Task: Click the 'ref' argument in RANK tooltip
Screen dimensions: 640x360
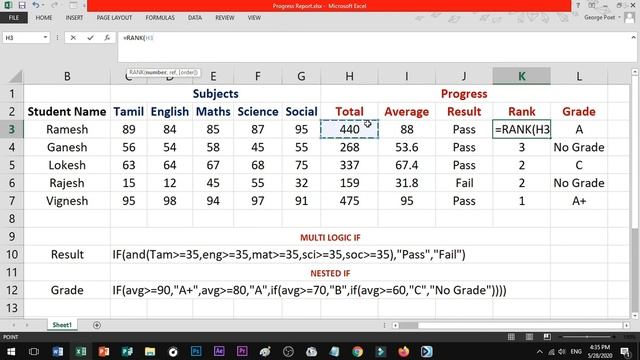Action: pos(173,72)
